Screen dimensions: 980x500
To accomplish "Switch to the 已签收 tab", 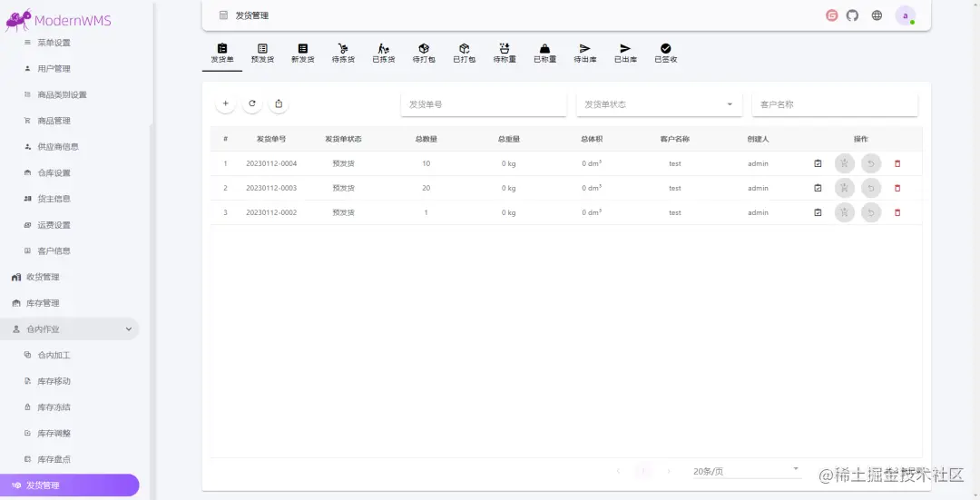I will coord(666,54).
